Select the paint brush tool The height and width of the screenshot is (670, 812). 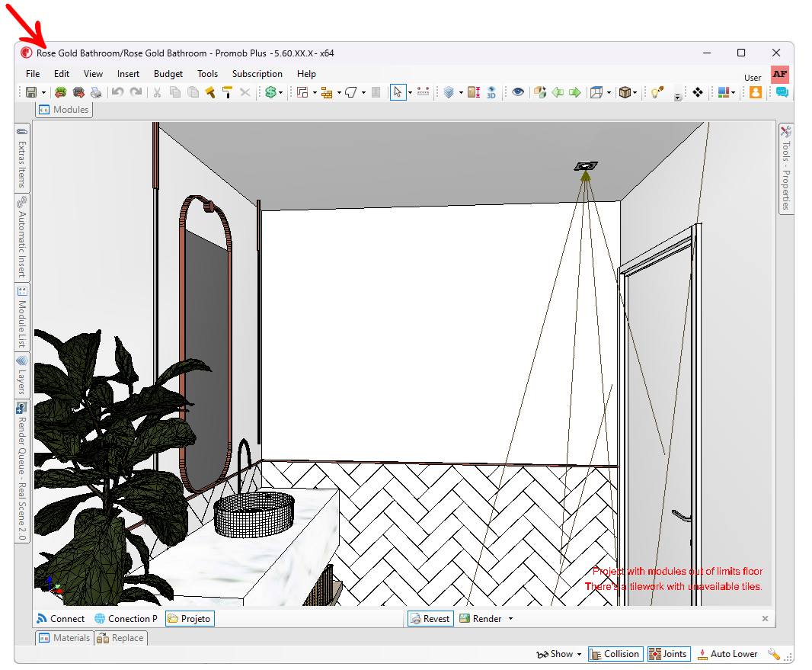(210, 92)
